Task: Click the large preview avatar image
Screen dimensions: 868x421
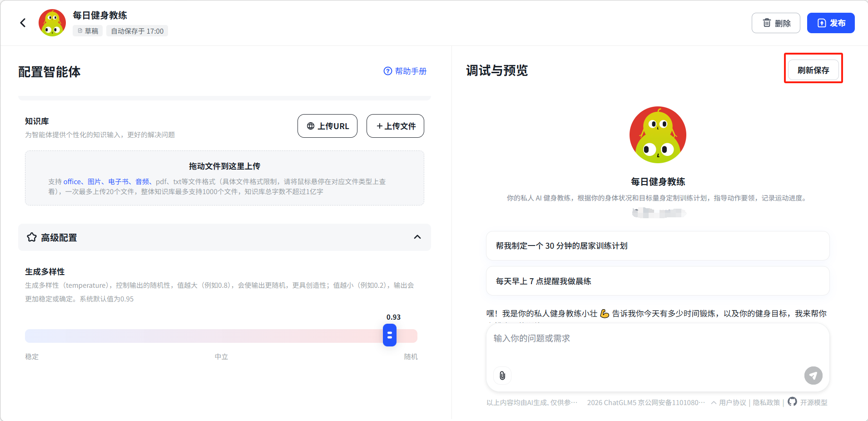Action: click(x=658, y=135)
